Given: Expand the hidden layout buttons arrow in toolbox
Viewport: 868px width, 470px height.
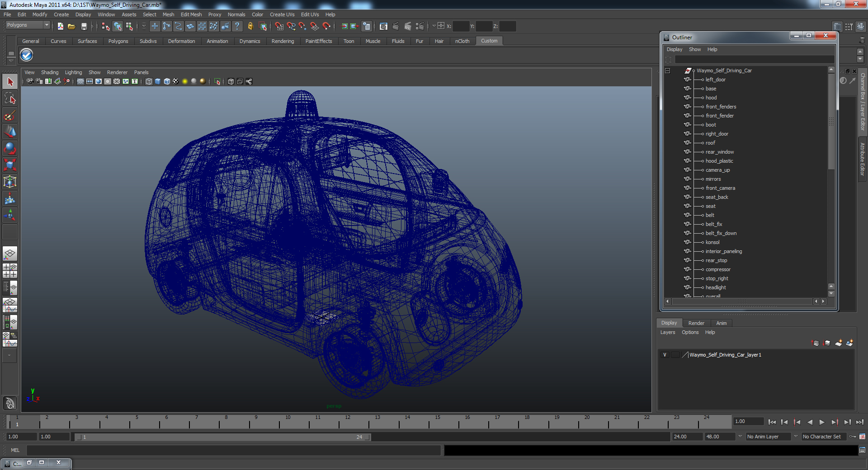Looking at the screenshot, I should pos(9,356).
